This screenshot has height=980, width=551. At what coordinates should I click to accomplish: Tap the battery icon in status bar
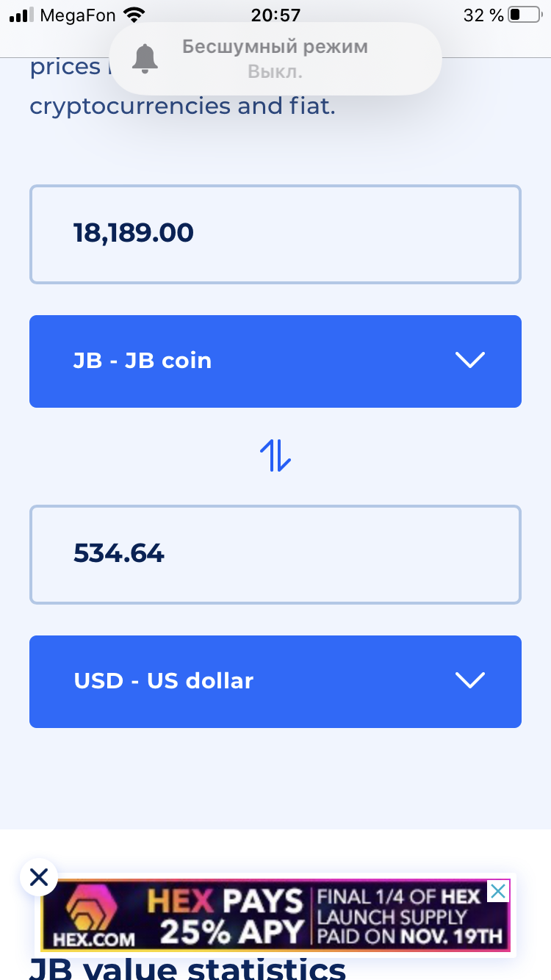tap(523, 15)
